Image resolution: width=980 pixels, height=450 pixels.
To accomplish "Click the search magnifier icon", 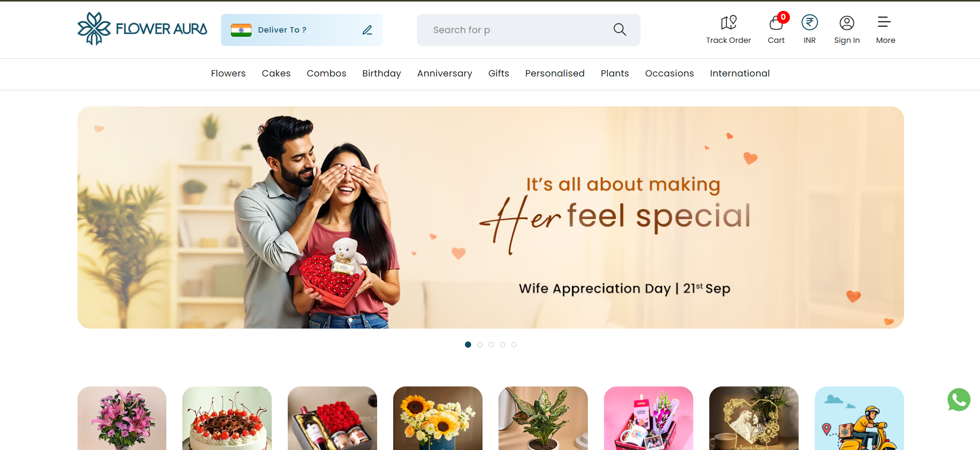I will coord(620,30).
